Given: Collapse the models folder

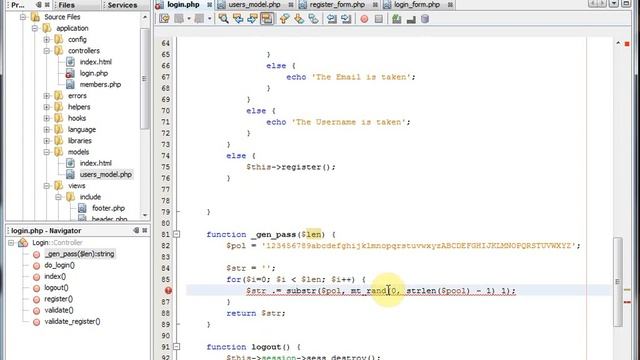Looking at the screenshot, I should (47, 152).
